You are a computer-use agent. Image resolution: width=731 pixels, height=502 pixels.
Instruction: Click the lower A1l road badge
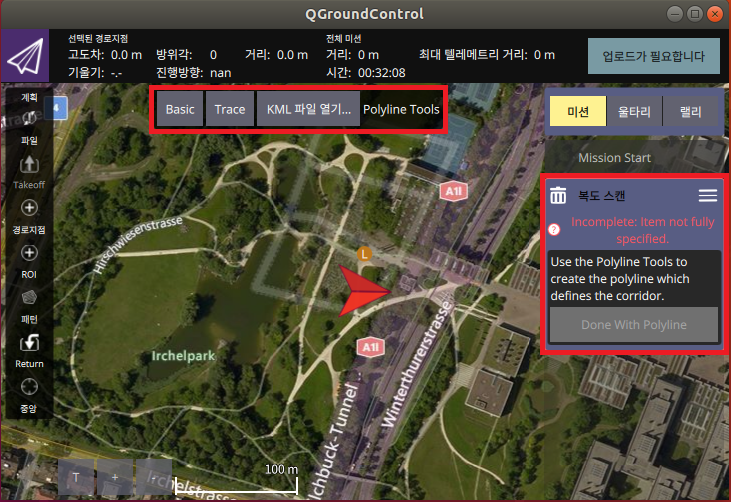tap(371, 347)
